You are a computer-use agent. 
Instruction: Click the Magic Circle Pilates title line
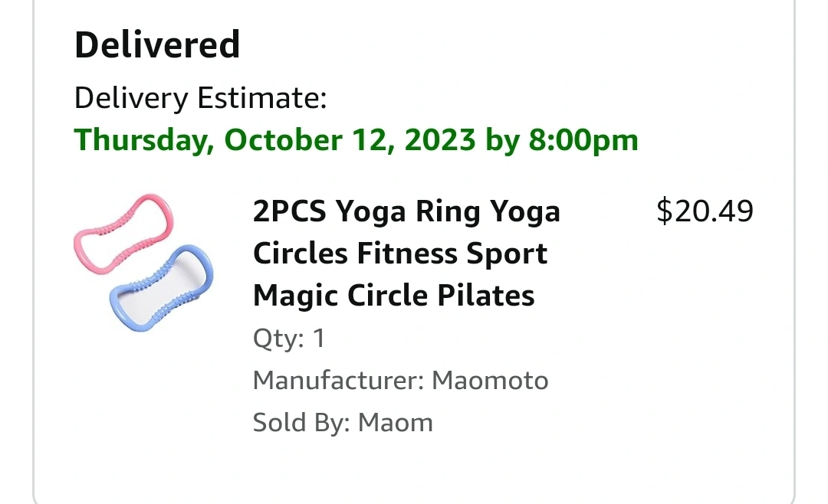point(394,296)
